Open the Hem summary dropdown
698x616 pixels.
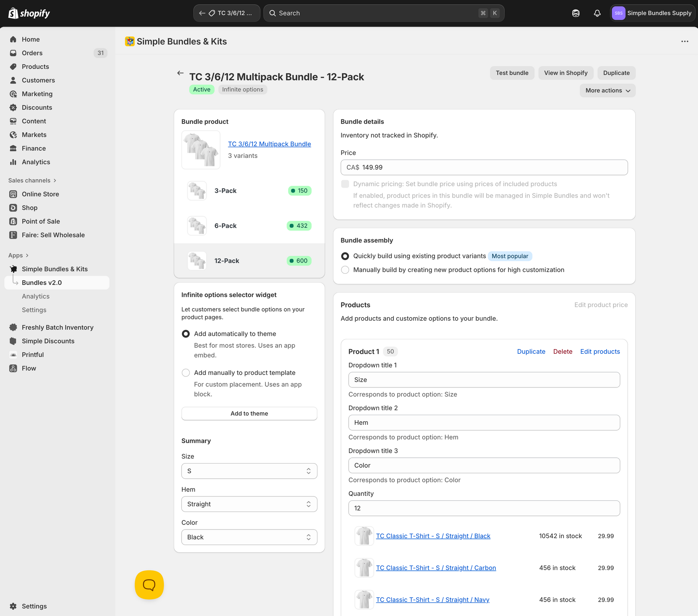click(x=249, y=504)
